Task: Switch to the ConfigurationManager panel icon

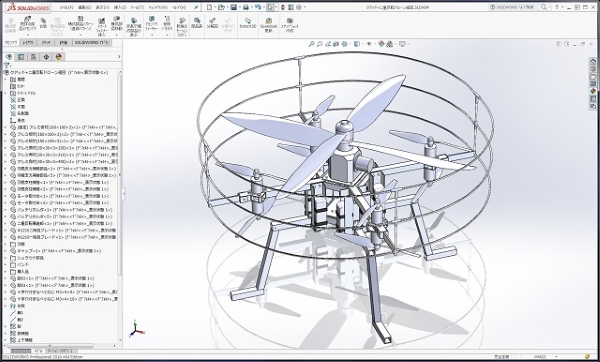Action: [34, 57]
